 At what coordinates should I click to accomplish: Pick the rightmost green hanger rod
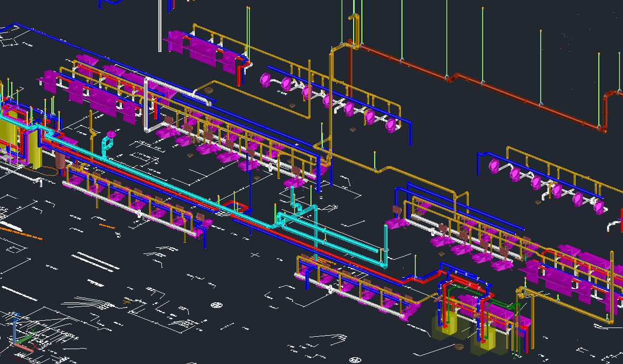click(599, 77)
